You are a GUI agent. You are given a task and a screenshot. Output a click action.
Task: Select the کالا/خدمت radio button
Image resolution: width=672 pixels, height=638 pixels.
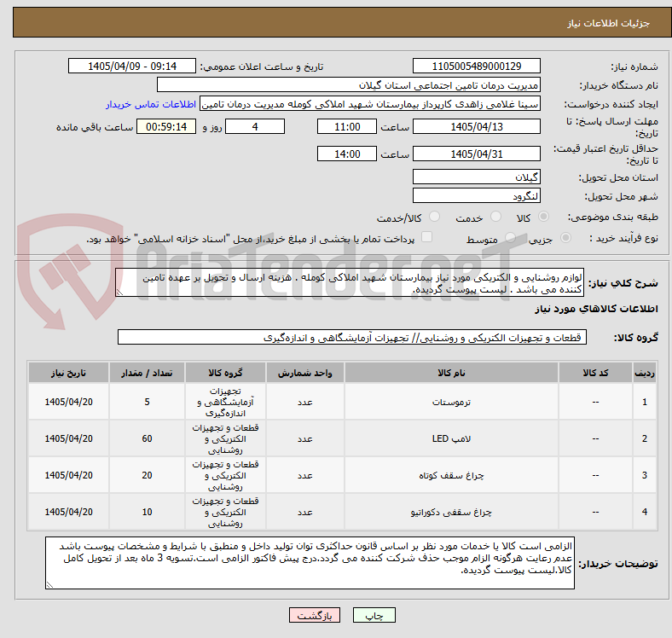(x=435, y=217)
